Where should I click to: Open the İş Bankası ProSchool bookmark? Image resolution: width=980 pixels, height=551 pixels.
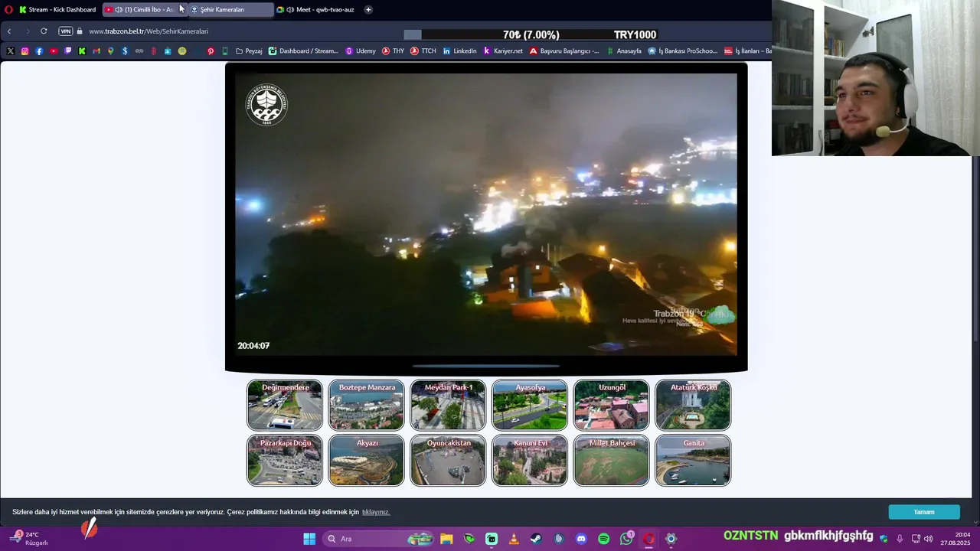(x=683, y=51)
